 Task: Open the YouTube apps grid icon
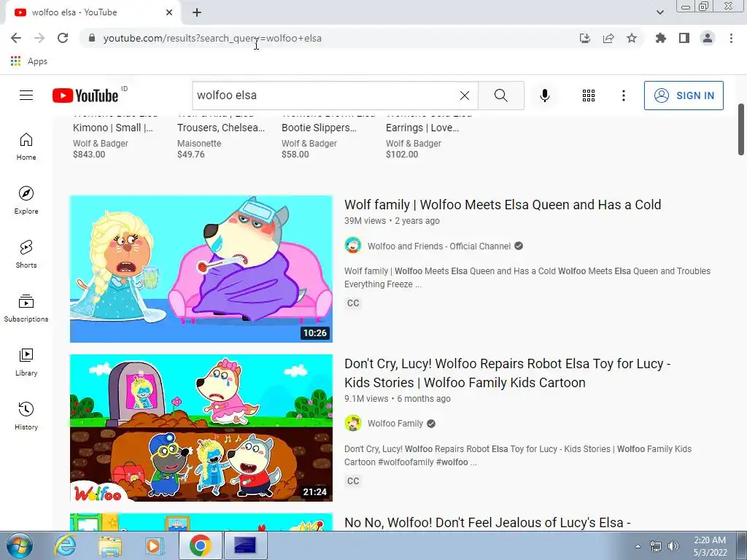589,96
